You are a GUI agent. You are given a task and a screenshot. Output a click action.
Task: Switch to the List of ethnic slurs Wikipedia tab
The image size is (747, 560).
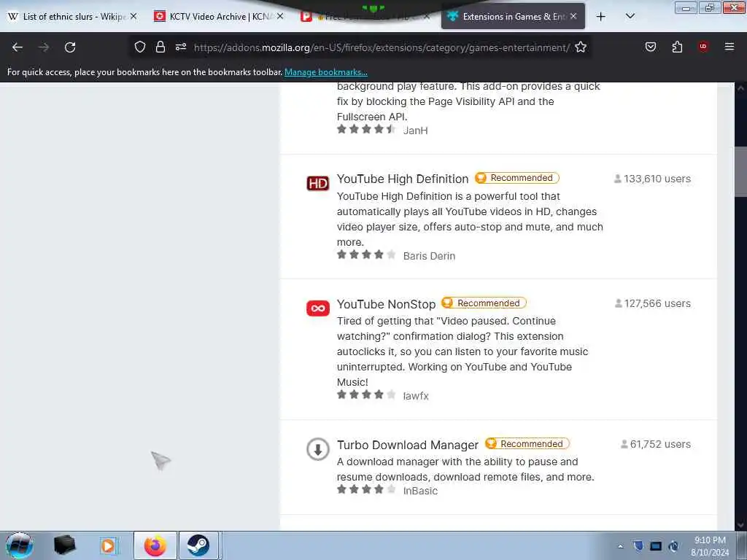point(73,17)
